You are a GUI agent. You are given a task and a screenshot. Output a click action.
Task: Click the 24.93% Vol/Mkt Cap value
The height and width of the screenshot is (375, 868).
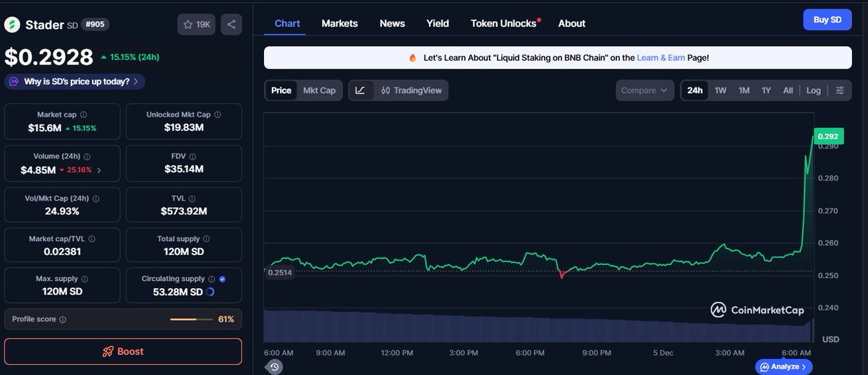pyautogui.click(x=61, y=211)
